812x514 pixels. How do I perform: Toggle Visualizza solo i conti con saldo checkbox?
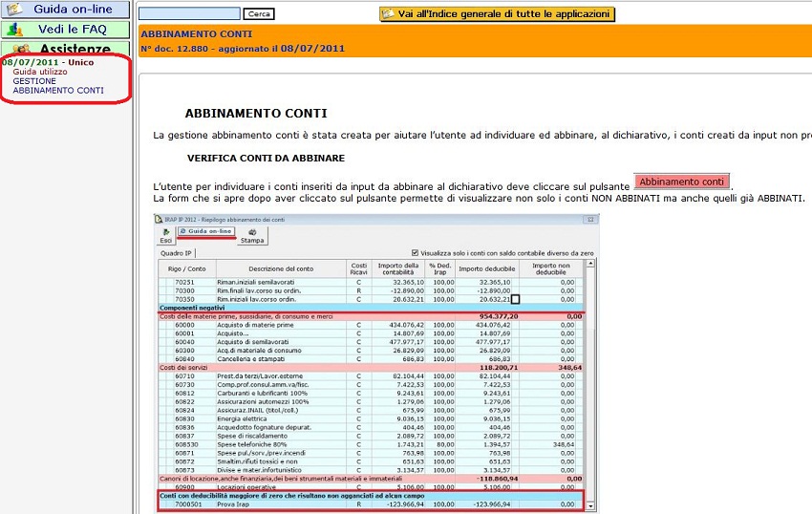pos(415,253)
